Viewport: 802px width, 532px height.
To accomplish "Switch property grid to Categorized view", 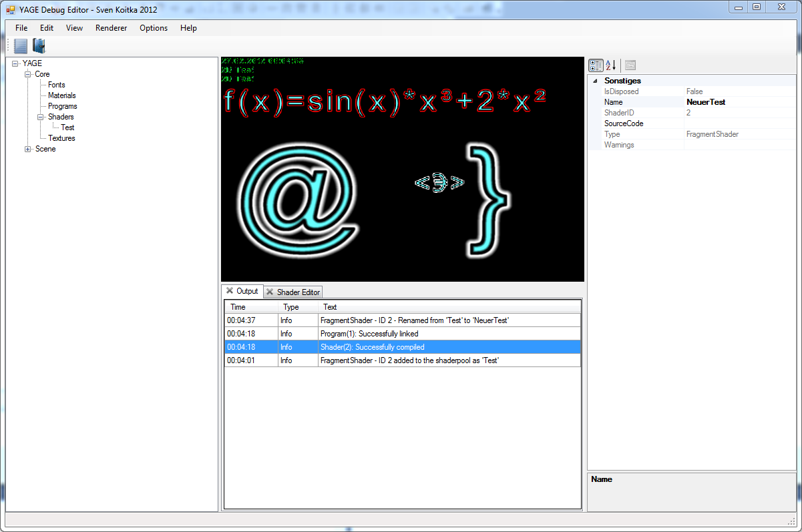I will coord(595,65).
